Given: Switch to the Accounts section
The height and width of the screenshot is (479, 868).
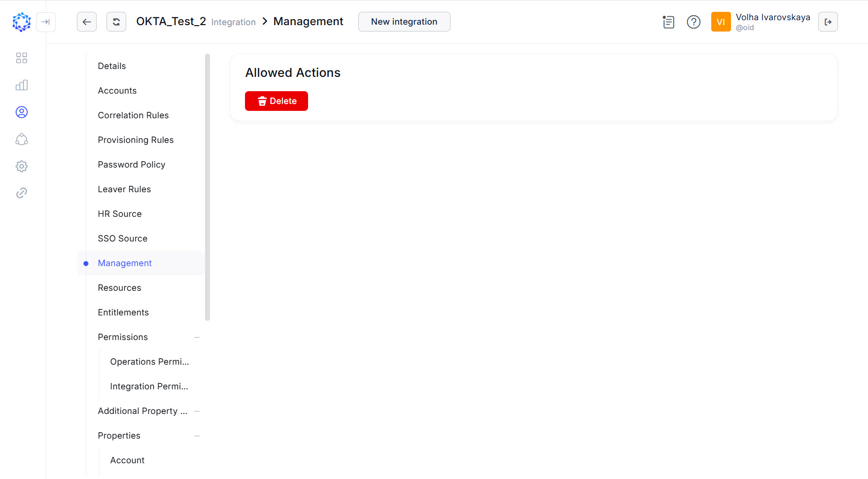Looking at the screenshot, I should pos(117,91).
